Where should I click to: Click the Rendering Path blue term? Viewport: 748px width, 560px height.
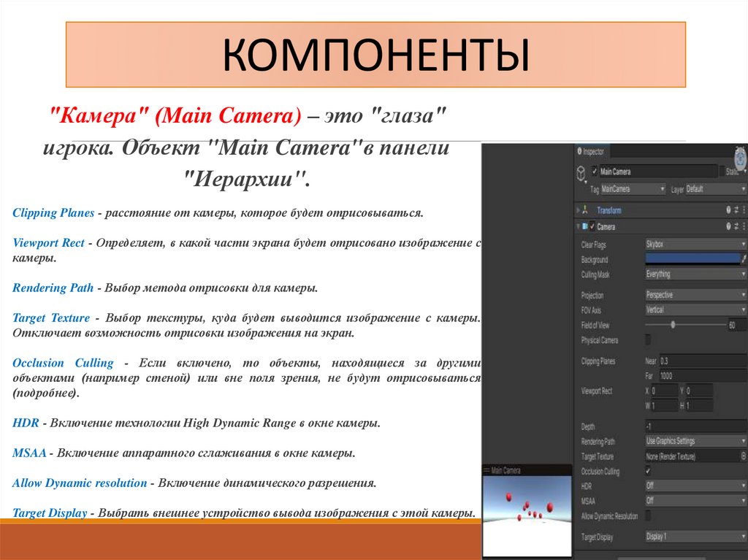53,288
